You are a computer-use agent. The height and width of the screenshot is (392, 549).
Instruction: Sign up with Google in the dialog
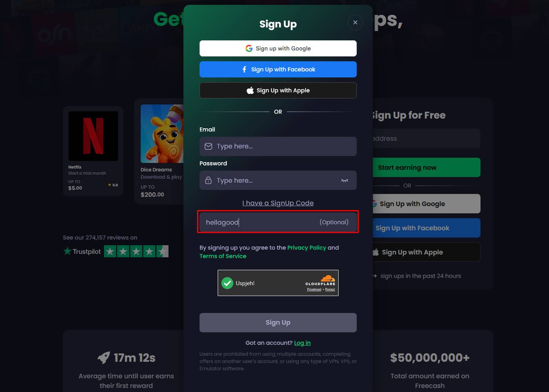pyautogui.click(x=278, y=48)
